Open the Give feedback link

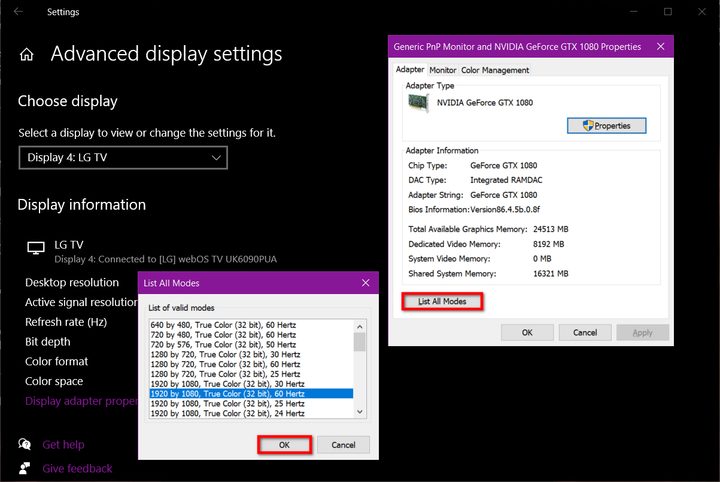click(x=77, y=468)
